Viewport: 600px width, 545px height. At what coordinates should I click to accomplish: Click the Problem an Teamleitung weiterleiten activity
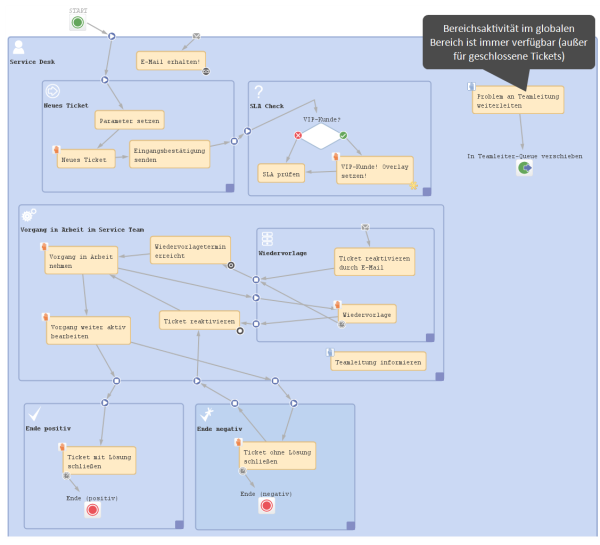pos(518,100)
